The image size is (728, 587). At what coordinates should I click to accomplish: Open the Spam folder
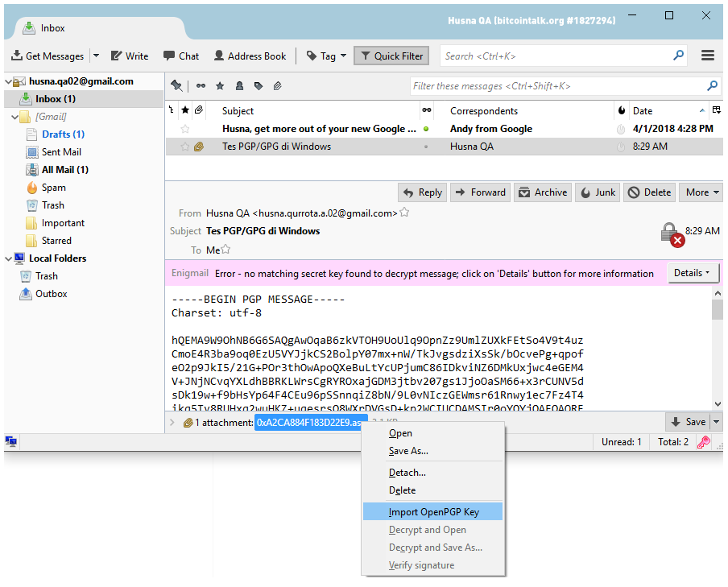[x=53, y=187]
